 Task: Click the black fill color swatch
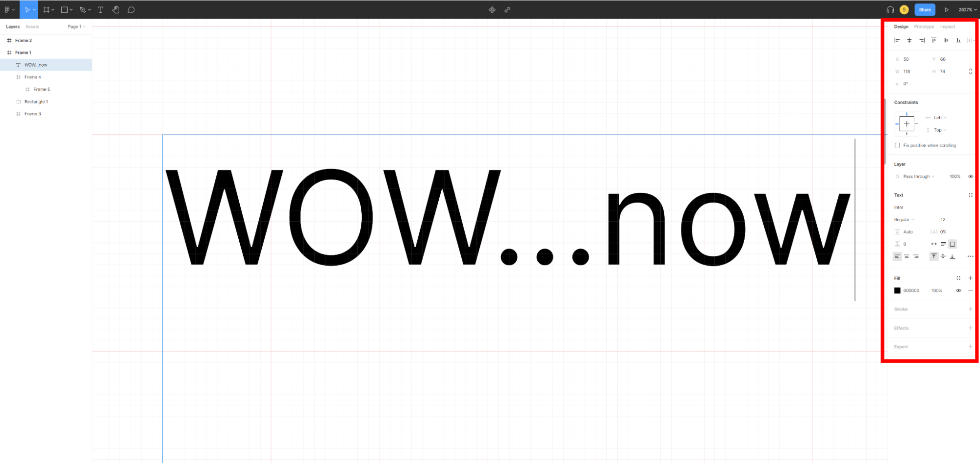pyautogui.click(x=897, y=290)
